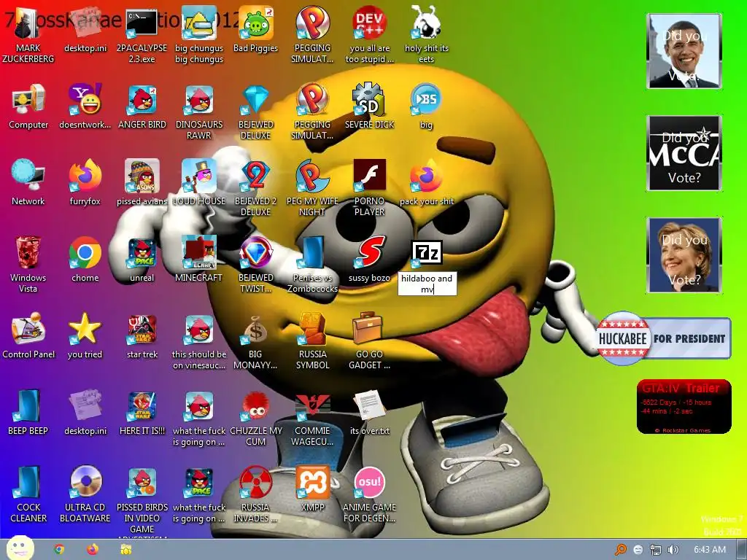747x560 pixels.
Task: Open the volume speaker tray icon
Action: pyautogui.click(x=673, y=550)
